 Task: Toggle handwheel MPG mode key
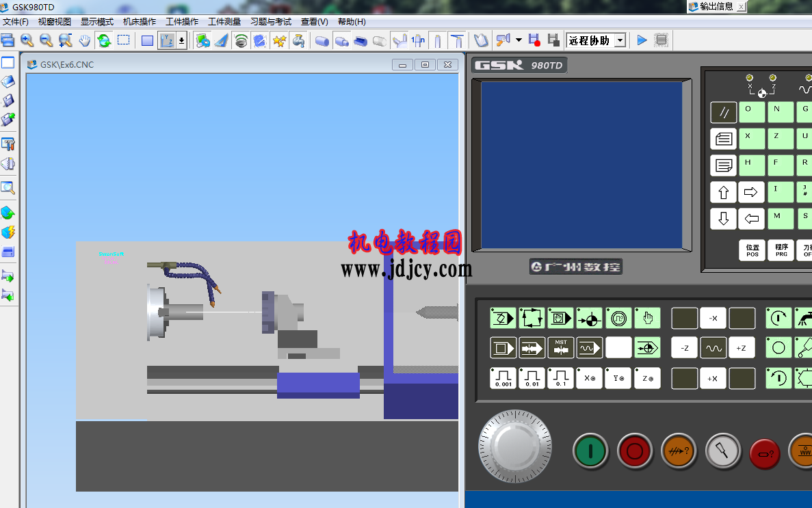(619, 318)
